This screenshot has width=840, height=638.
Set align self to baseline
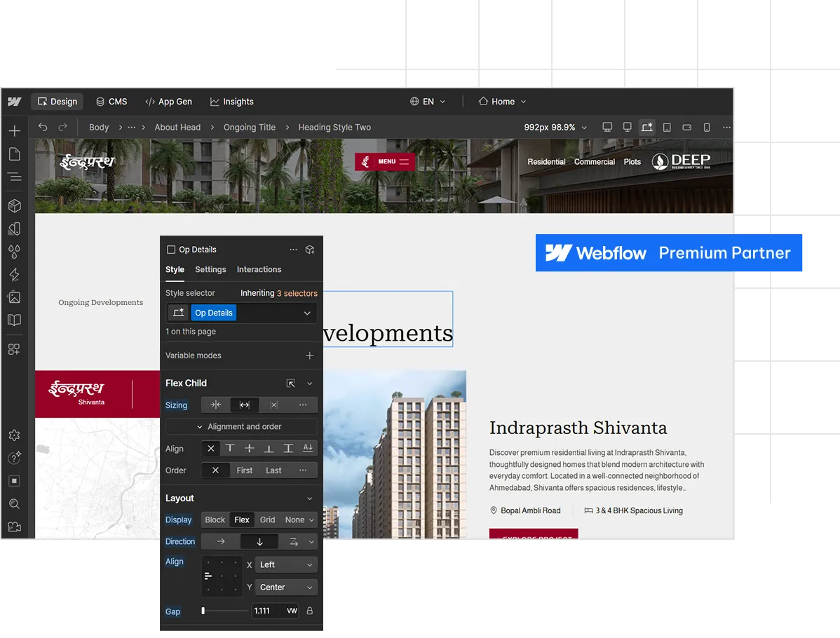pos(308,449)
